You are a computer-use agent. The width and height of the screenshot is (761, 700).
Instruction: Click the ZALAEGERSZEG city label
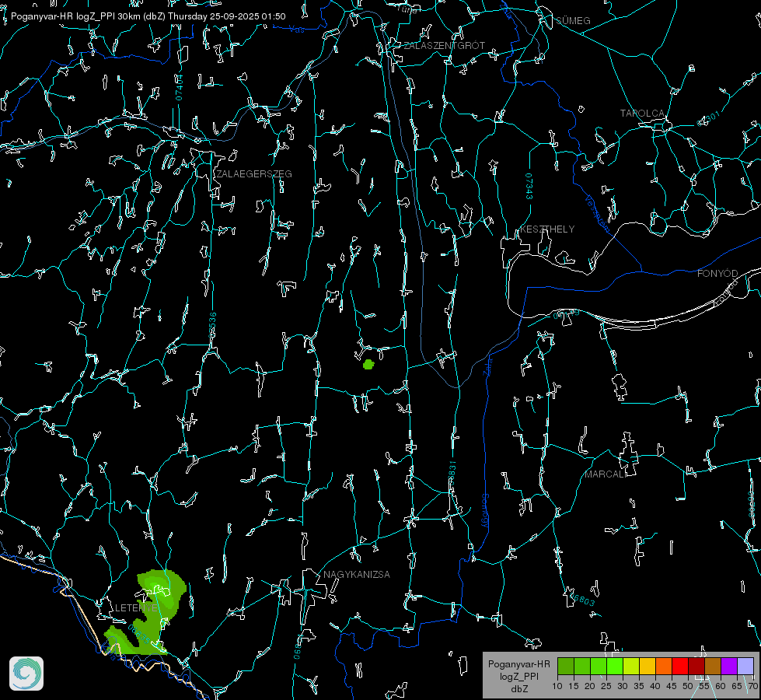pyautogui.click(x=254, y=174)
